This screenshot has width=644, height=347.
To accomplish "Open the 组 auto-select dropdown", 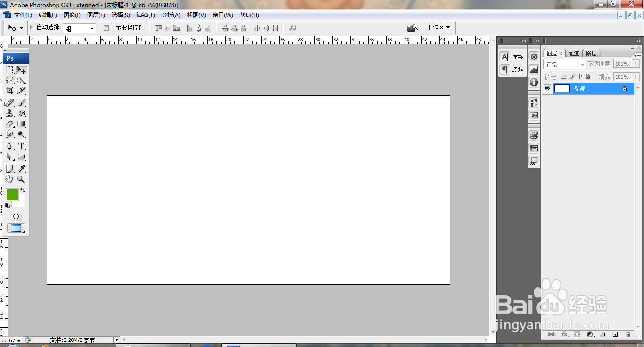I will (80, 28).
